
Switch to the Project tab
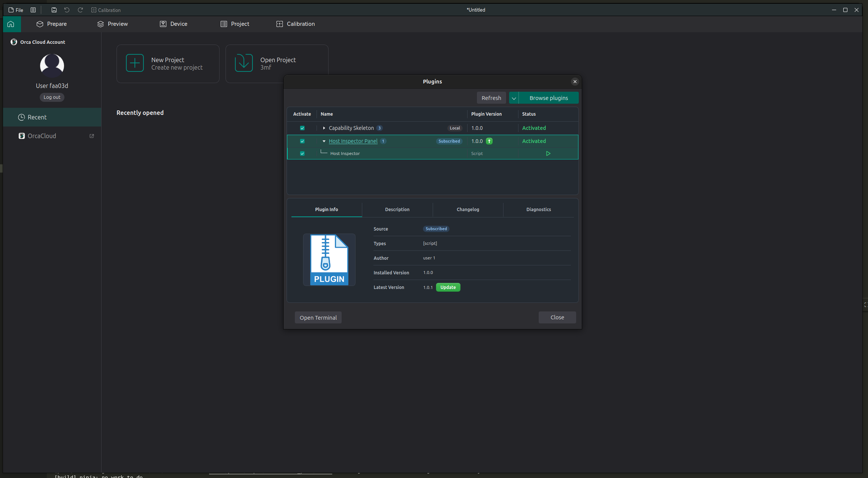[235, 24]
